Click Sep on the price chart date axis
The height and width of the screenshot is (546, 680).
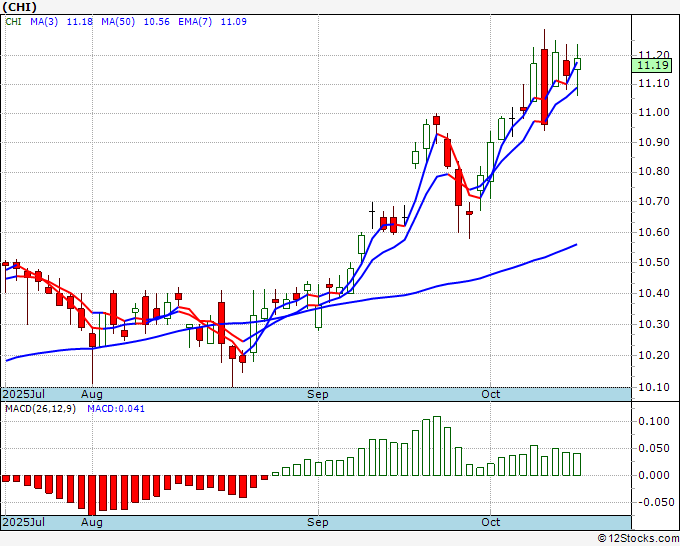317,394
